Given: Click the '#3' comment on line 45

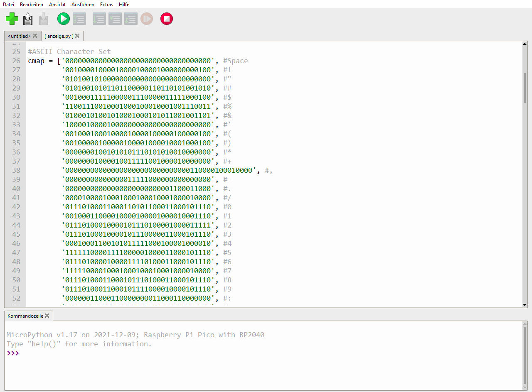Looking at the screenshot, I should (227, 234).
